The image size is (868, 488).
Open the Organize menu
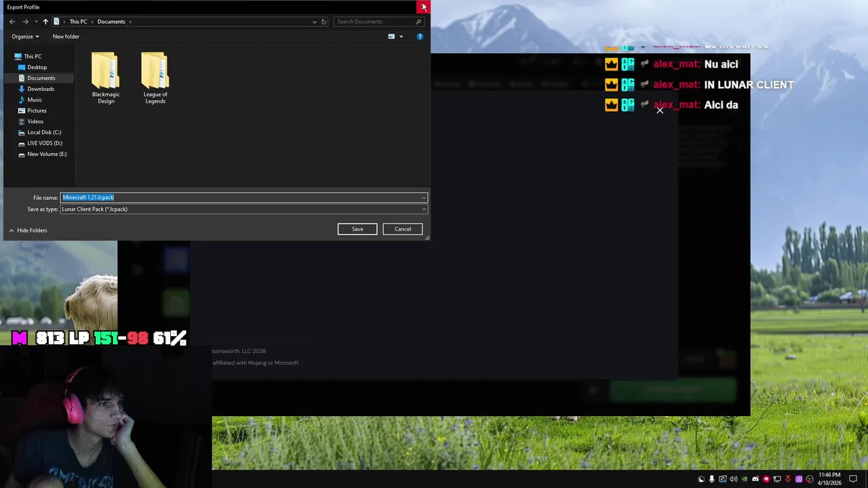point(25,37)
